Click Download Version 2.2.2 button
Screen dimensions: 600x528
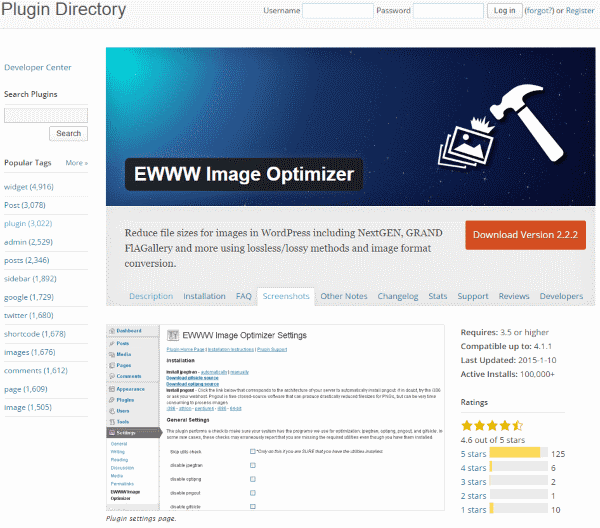(x=525, y=235)
